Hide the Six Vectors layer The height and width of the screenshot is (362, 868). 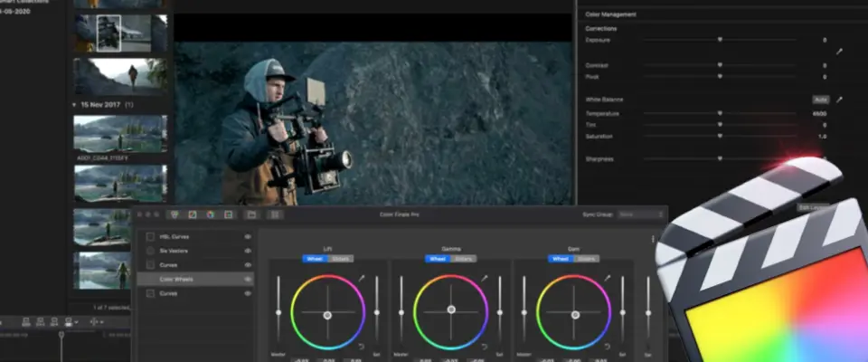[248, 251]
